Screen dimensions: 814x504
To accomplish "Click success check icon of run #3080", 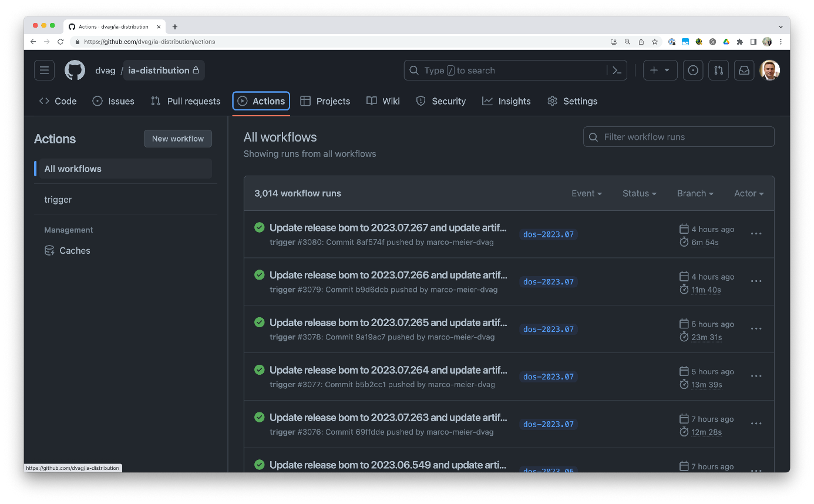I will tap(259, 227).
